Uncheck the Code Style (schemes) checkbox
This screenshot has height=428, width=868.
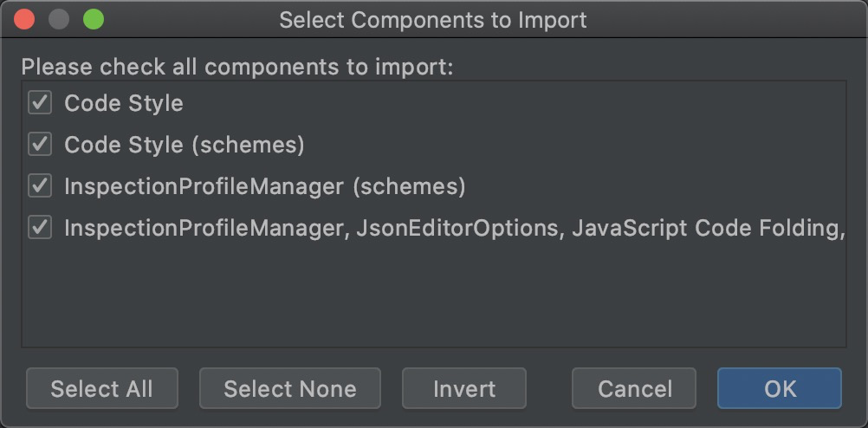pyautogui.click(x=40, y=145)
